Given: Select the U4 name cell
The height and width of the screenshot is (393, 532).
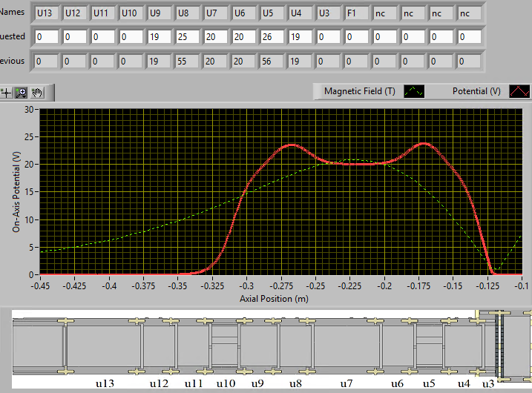Looking at the screenshot, I should pos(300,13).
